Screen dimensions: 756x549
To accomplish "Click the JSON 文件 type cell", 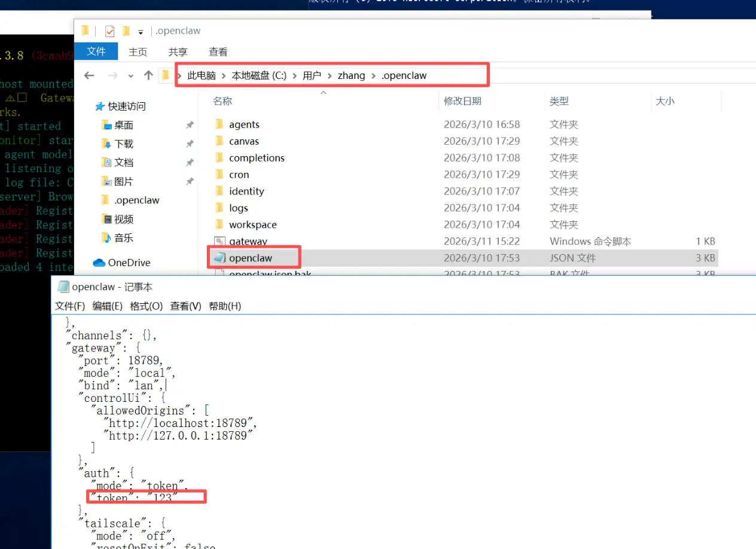I will pyautogui.click(x=572, y=258).
